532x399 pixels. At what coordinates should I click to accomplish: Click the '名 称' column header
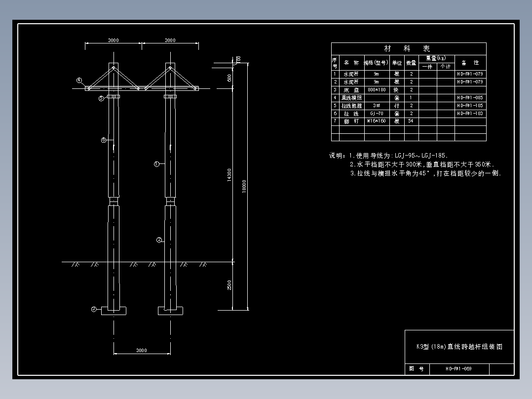tap(351, 63)
